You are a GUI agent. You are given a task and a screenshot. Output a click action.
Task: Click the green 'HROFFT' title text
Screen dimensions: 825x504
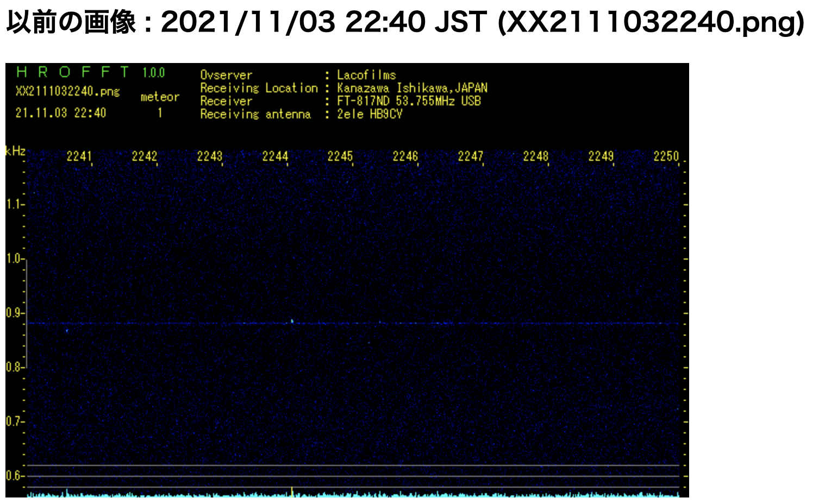[x=73, y=72]
